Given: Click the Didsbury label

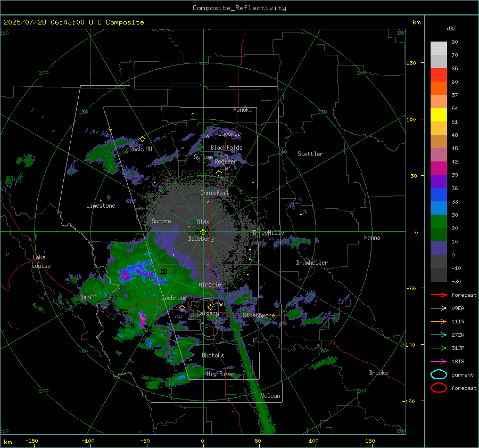Looking at the screenshot, I should pyautogui.click(x=201, y=239).
